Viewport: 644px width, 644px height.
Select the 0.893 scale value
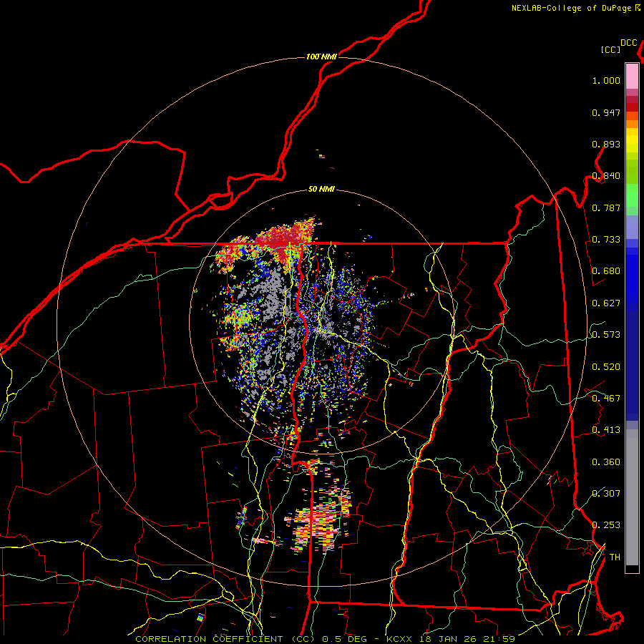(606, 144)
